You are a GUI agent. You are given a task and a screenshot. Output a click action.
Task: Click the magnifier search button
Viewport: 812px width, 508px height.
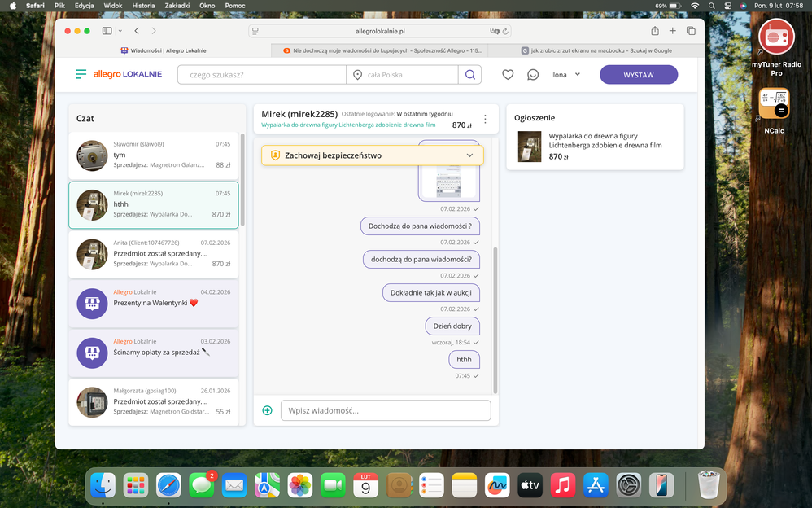point(469,75)
